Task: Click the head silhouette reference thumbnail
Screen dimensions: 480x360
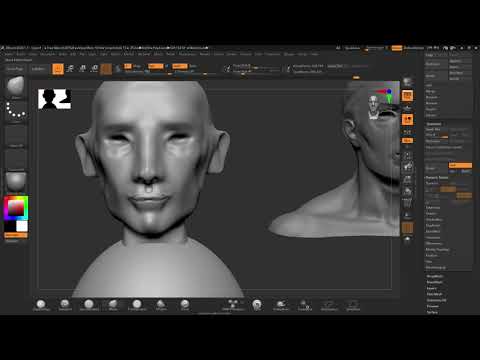Action: pos(54,99)
